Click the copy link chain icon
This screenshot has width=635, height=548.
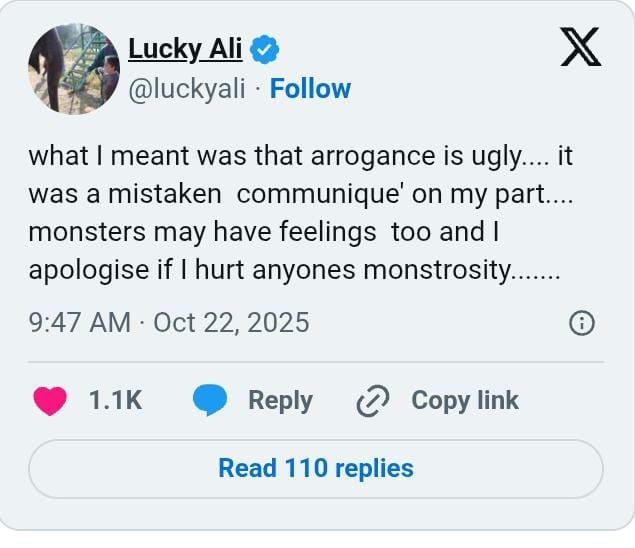[372, 401]
